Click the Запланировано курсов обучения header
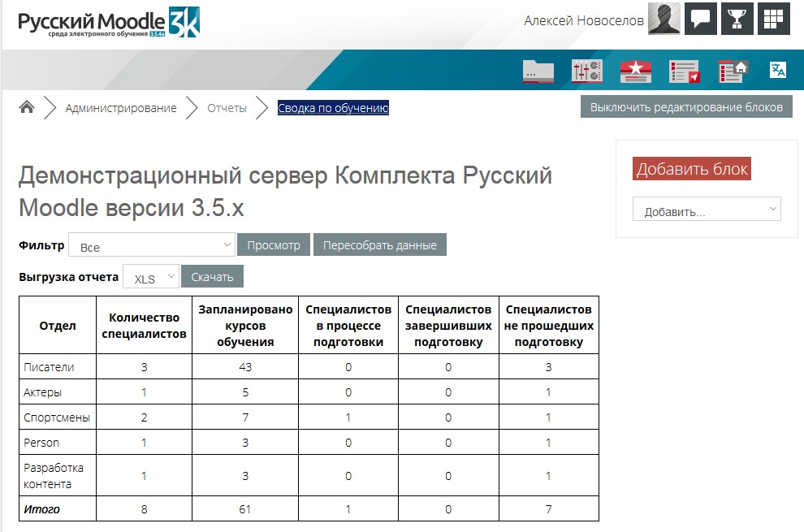The image size is (804, 532). click(x=245, y=325)
